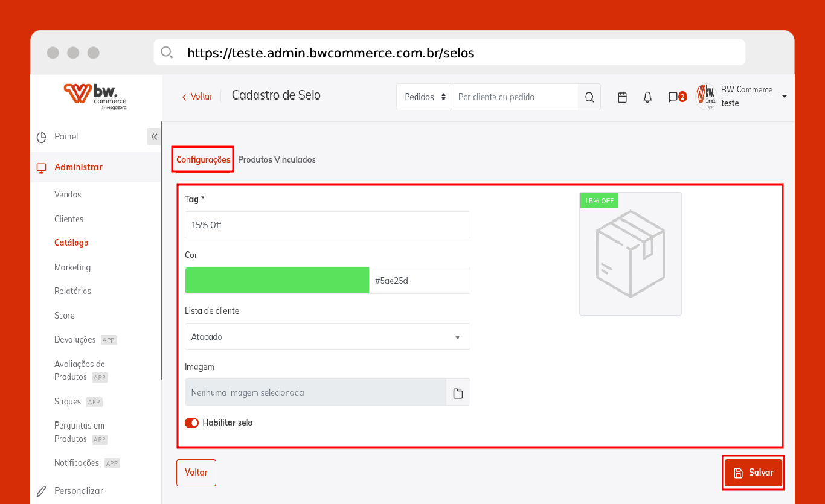Select the Configurações tab
Viewport: 825px width, 504px height.
[x=203, y=160]
